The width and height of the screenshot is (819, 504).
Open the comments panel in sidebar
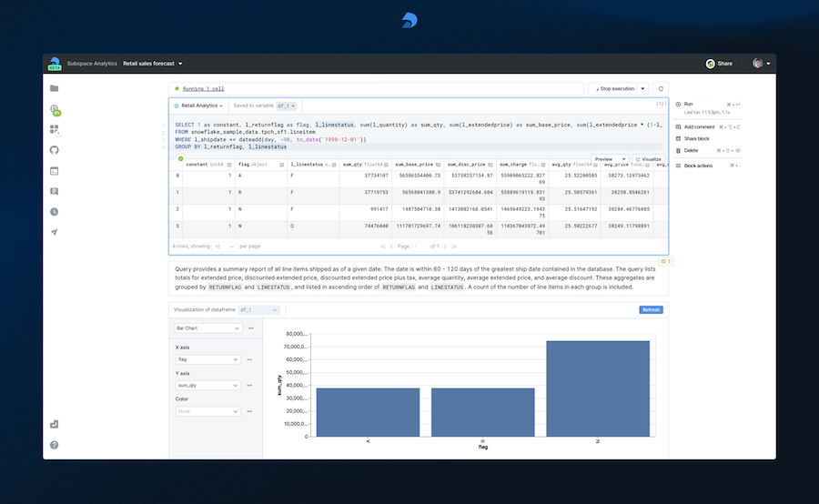click(55, 191)
